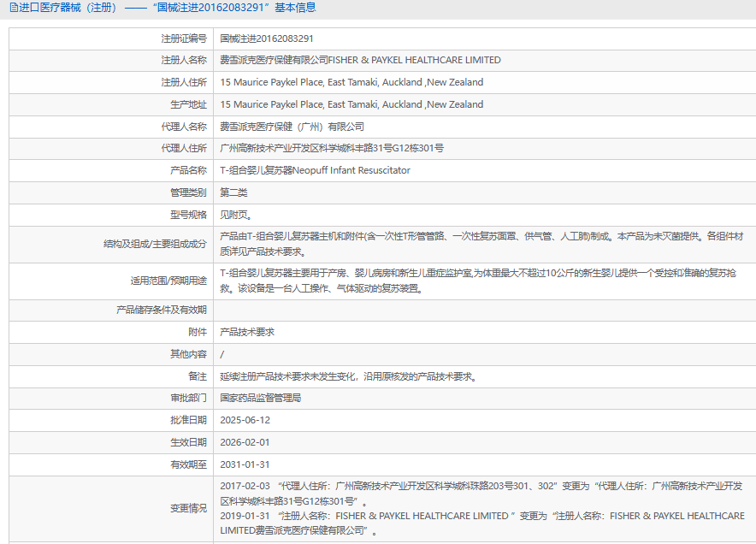Click the 型号规格 label
Image resolution: width=756 pixels, height=544 pixels.
click(x=188, y=215)
